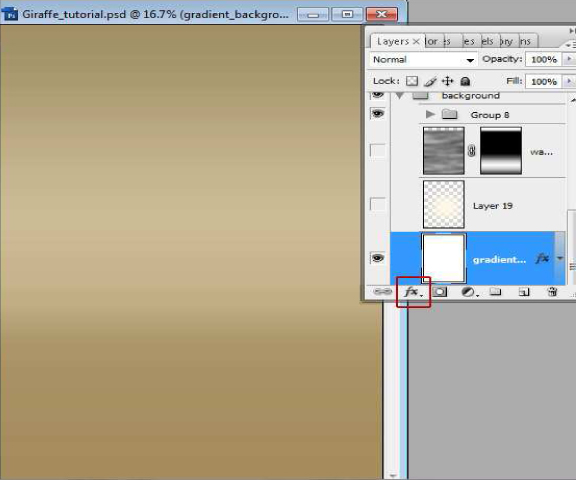Show Layer 19 visibility

[378, 204]
